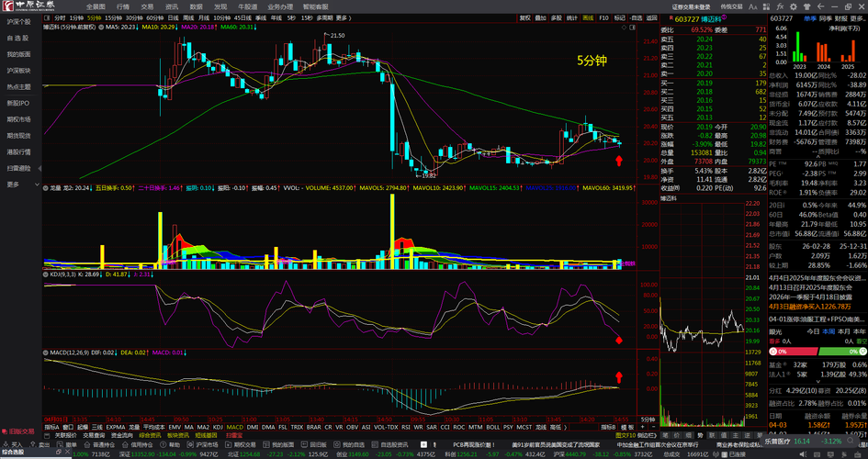
Task: Open 沪深市场 in bottom toolbar
Action: pyautogui.click(x=203, y=444)
